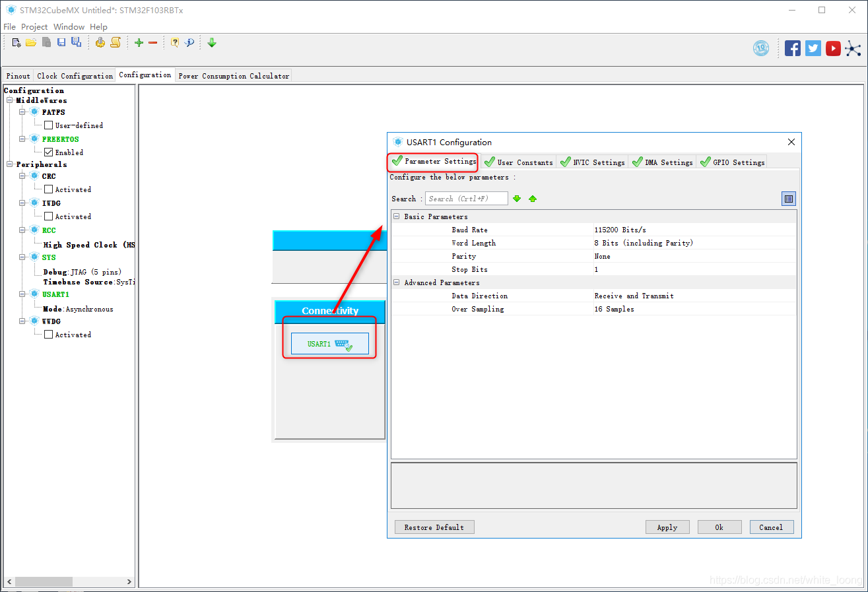Collapse the IWDG tree node
Screen dimensions: 868x592
point(22,203)
